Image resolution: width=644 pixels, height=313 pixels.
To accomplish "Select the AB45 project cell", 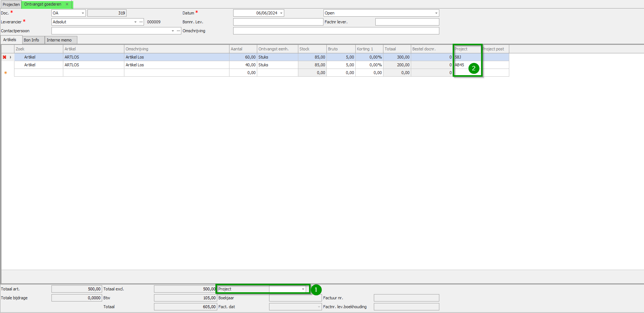I will click(467, 65).
